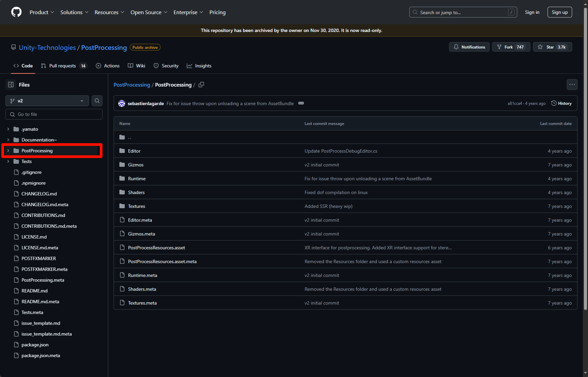Open the Wiki tab

click(137, 66)
